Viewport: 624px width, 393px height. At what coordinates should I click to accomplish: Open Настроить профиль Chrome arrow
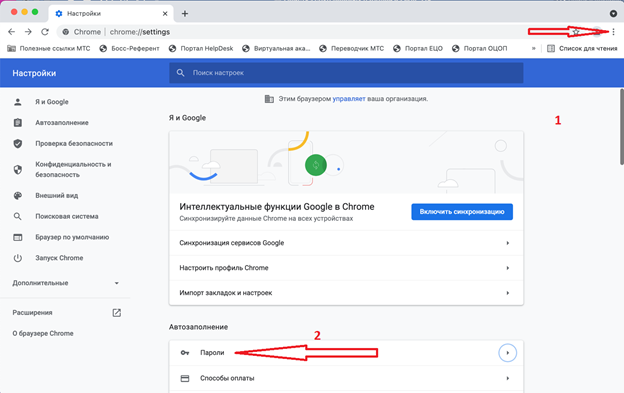(507, 268)
